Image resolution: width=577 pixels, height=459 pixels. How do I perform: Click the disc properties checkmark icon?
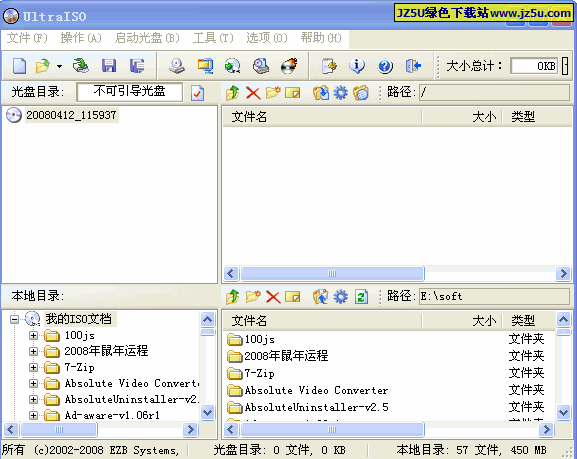(198, 93)
